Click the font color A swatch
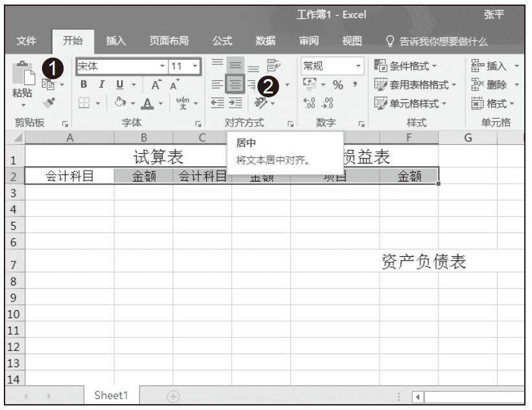The width and height of the screenshot is (532, 410). pyautogui.click(x=148, y=102)
